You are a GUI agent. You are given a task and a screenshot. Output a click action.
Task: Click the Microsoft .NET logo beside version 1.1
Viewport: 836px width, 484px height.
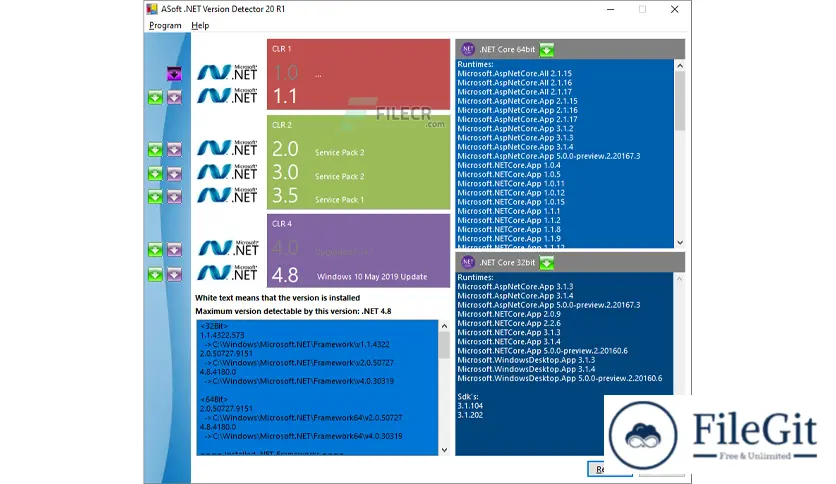227,95
